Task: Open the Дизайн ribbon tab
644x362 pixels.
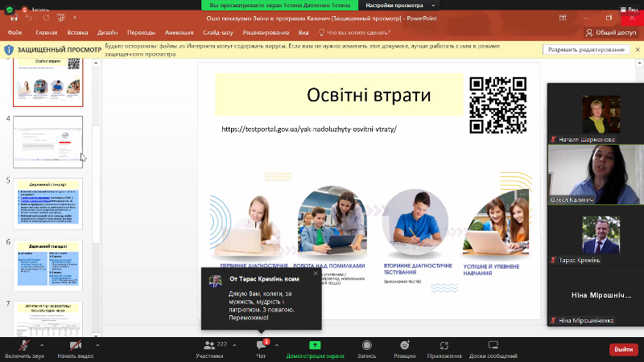Action: 108,33
